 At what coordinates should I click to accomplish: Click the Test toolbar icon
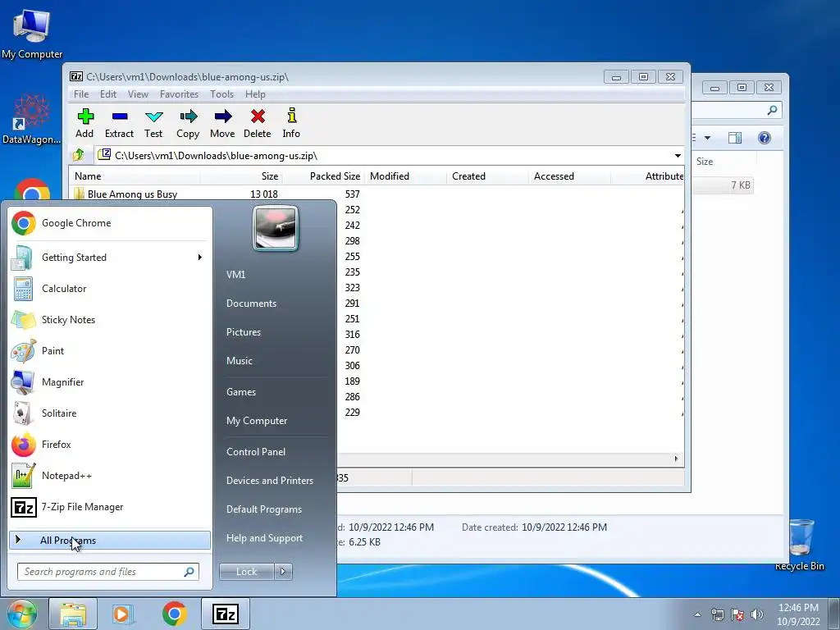pyautogui.click(x=153, y=123)
